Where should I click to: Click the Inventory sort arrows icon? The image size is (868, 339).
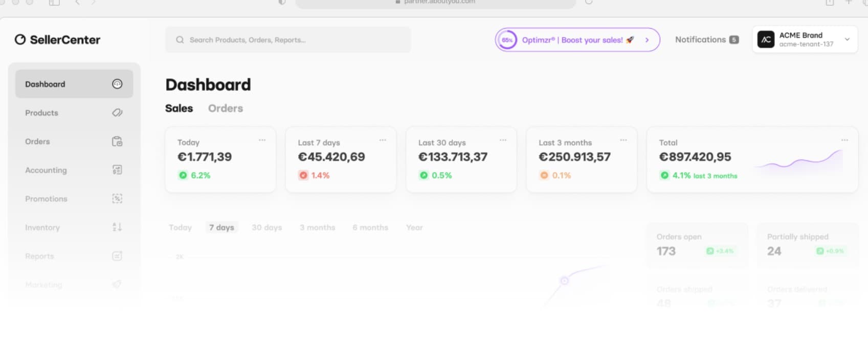pos(117,227)
